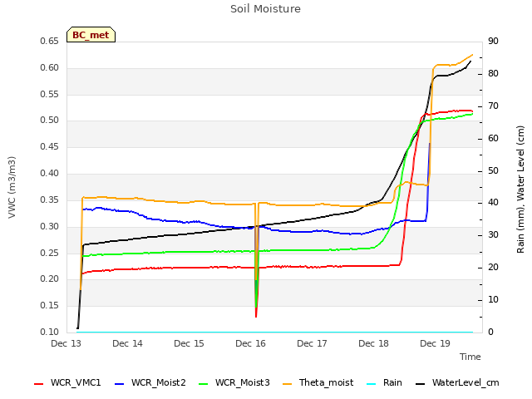This screenshot has height=399, width=532.
Task: Click the red WCR_VMC1 legend swatch
Action: [x=39, y=384]
